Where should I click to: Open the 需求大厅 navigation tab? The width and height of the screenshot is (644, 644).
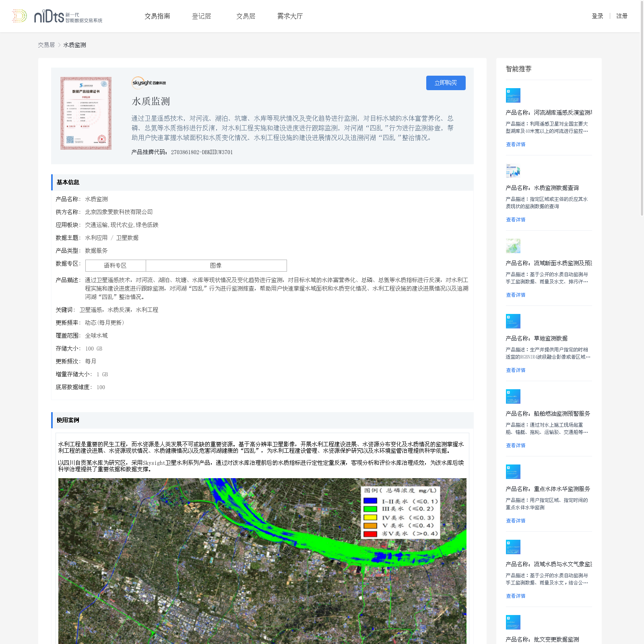click(x=290, y=16)
